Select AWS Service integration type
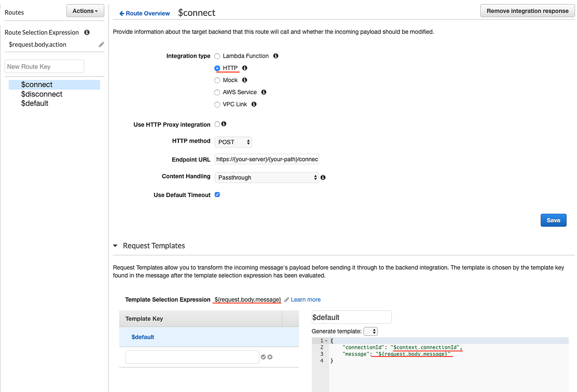Viewport: 577px width, 392px height. 217,92
